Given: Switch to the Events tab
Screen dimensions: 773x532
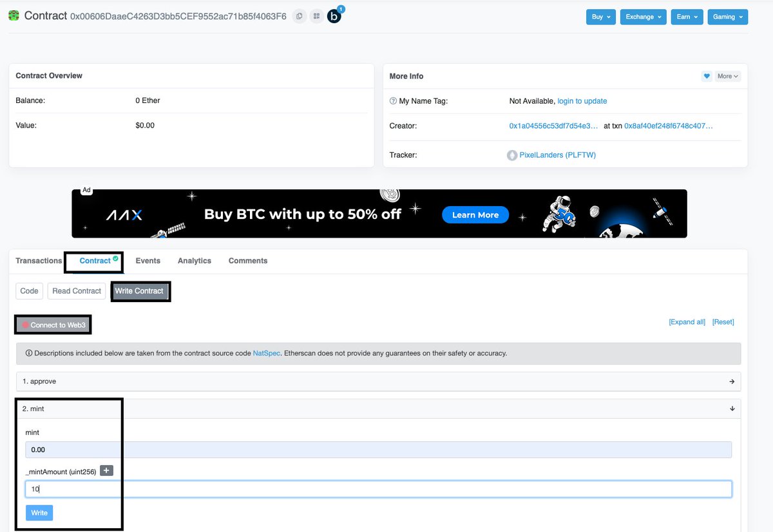Looking at the screenshot, I should [148, 261].
